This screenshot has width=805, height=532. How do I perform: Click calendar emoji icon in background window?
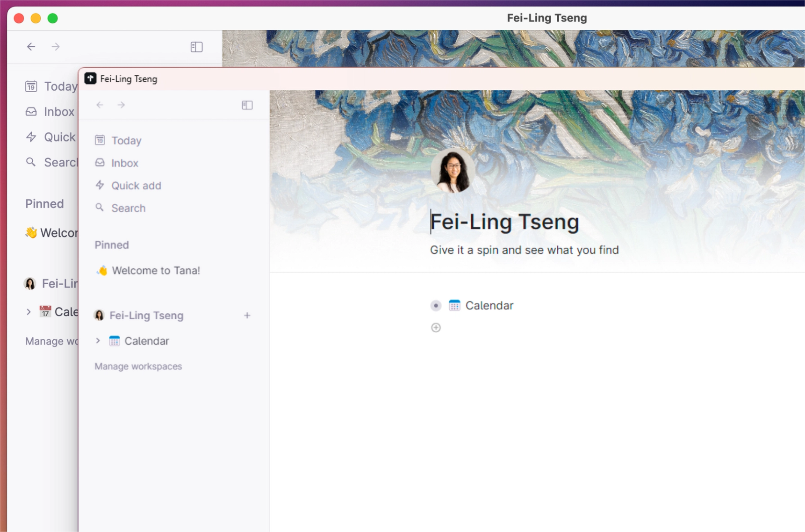pyautogui.click(x=45, y=311)
